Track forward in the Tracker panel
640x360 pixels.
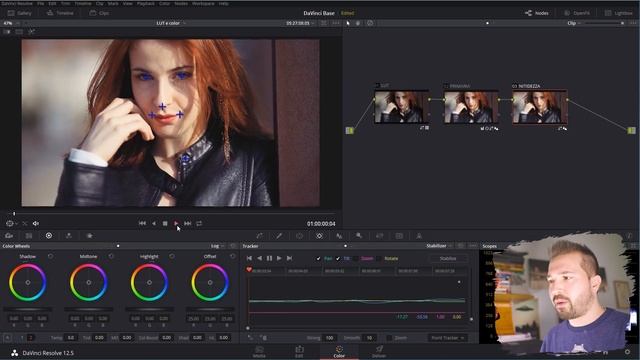279,258
